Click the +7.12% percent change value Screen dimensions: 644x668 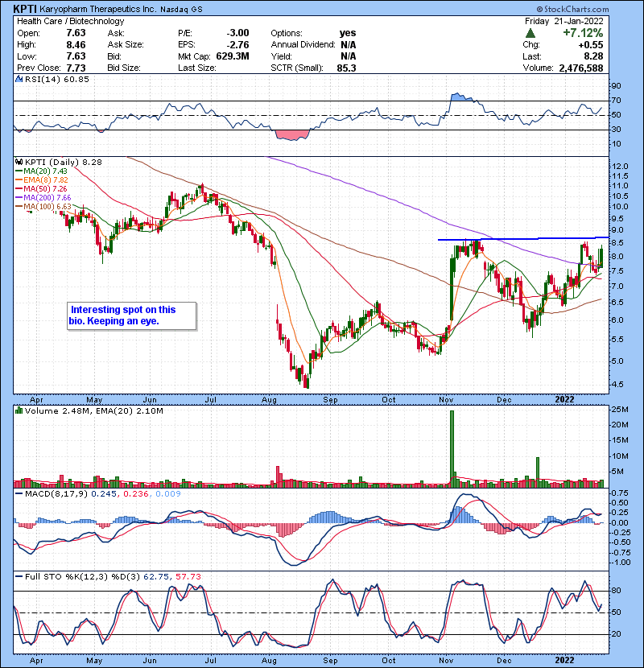(x=583, y=33)
